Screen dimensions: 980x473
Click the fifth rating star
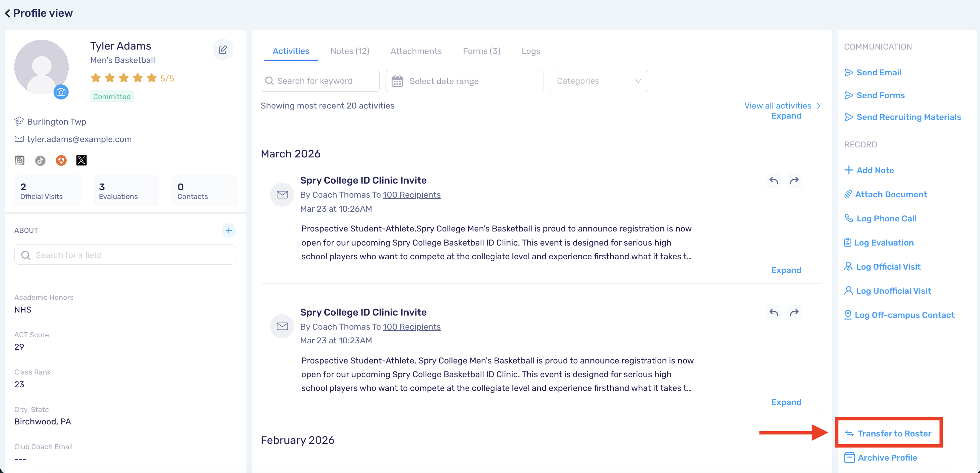pos(151,78)
